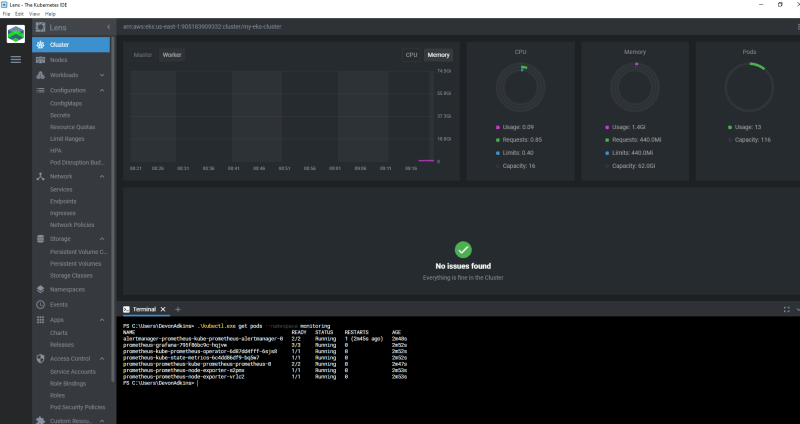Collapse the Custom Resources section chevron
The height and width of the screenshot is (424, 800).
tap(102, 421)
